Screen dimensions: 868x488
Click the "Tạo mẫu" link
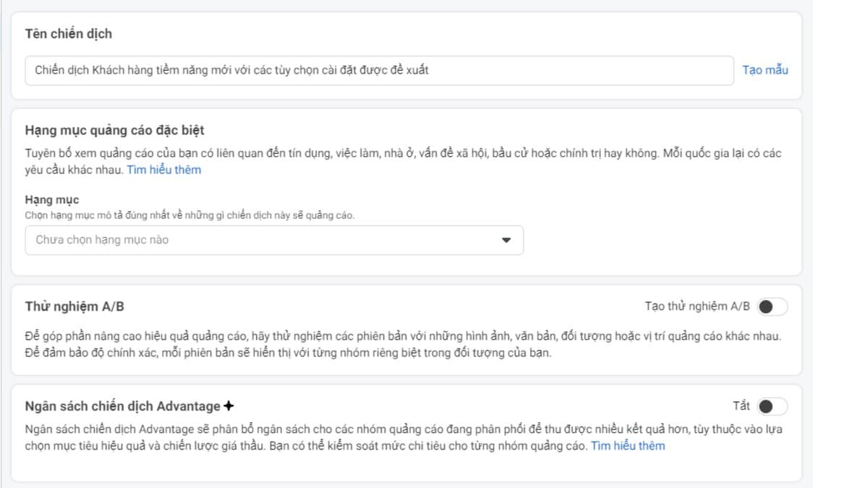[x=765, y=70]
